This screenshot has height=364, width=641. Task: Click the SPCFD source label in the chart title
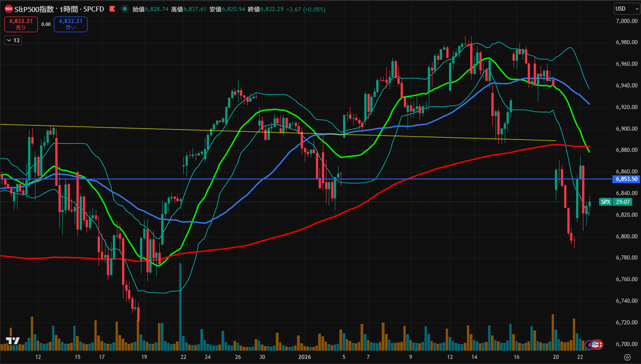pyautogui.click(x=94, y=9)
